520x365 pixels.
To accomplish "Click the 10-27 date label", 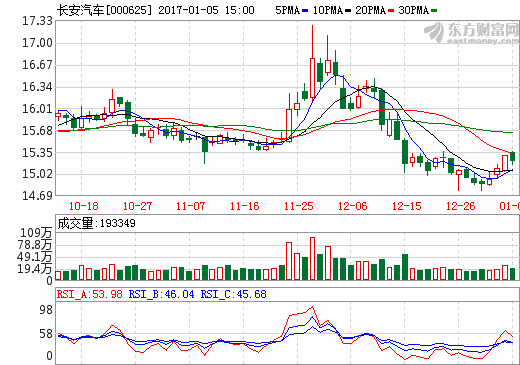I will pyautogui.click(x=137, y=206).
